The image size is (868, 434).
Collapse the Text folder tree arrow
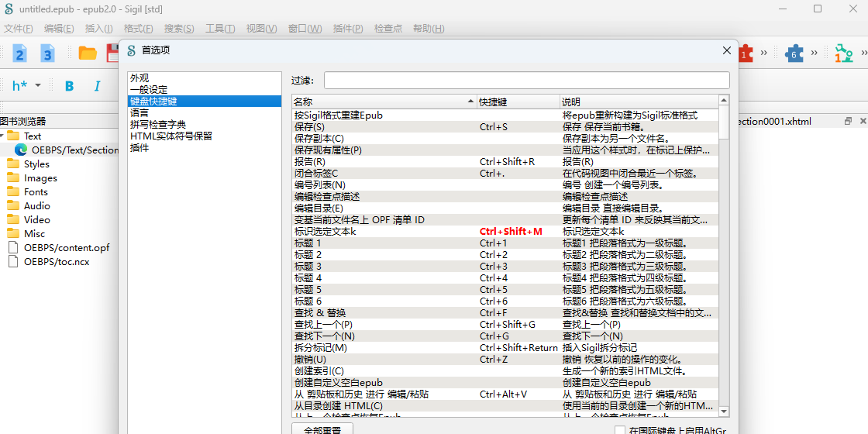click(2, 136)
